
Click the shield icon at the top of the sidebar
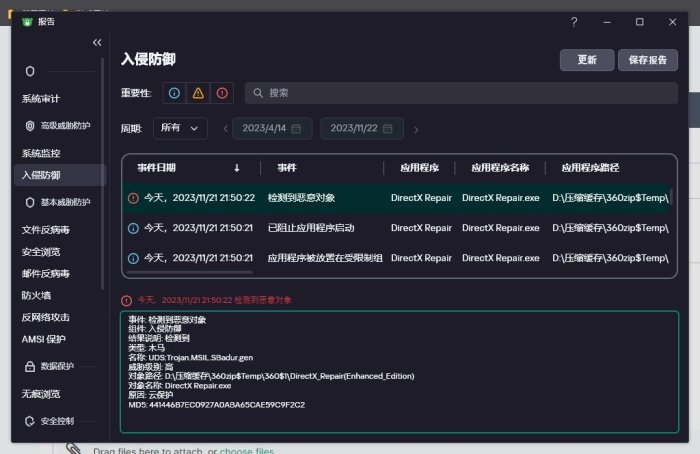tap(30, 71)
